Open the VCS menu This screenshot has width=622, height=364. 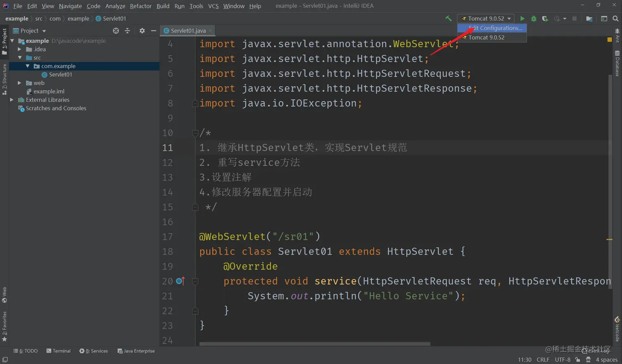click(213, 6)
